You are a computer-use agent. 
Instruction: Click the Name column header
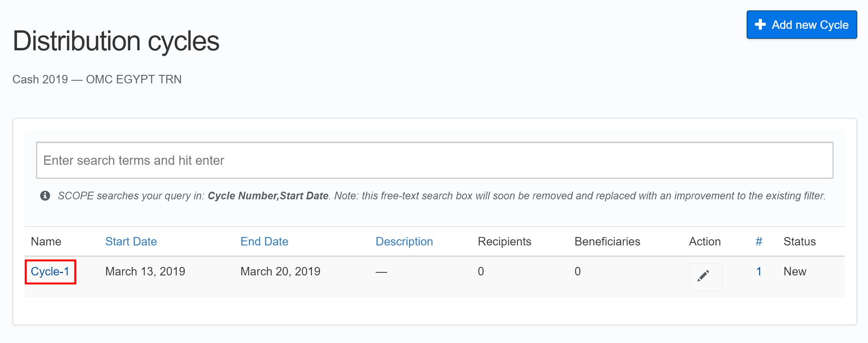tap(46, 242)
